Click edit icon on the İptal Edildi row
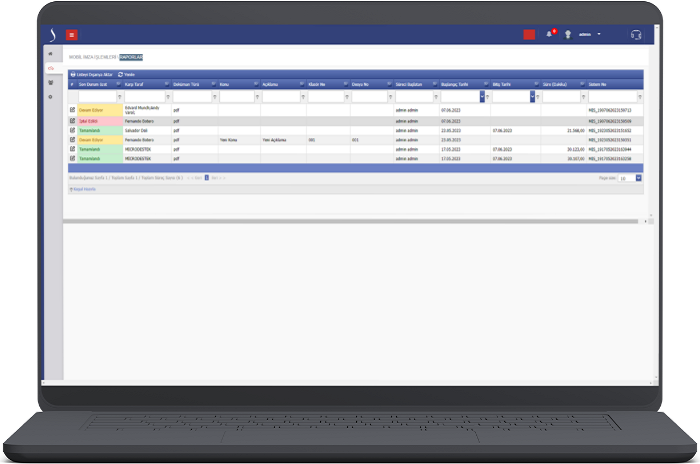This screenshot has width=700, height=464. pos(72,121)
